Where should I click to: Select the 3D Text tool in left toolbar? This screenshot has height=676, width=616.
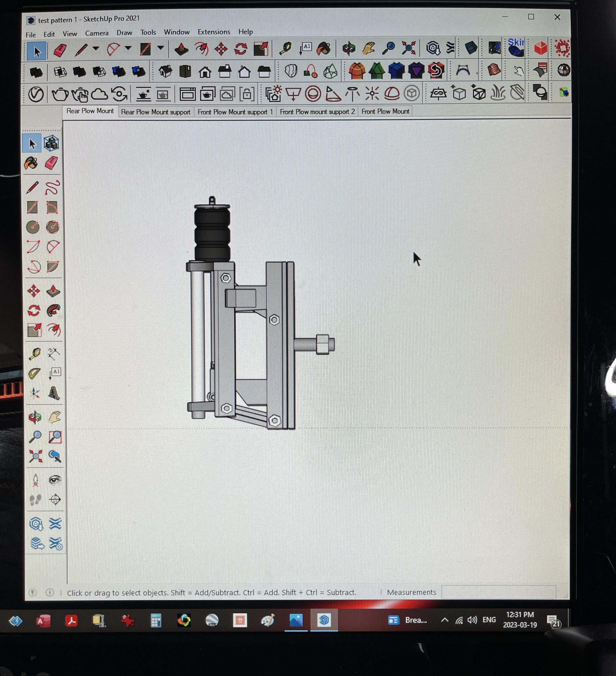pyautogui.click(x=54, y=393)
